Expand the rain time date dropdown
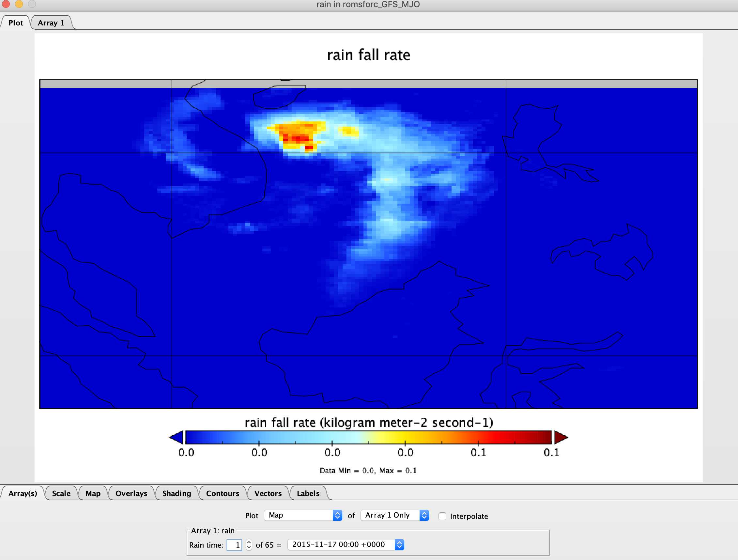The height and width of the screenshot is (560, 738). point(345,545)
